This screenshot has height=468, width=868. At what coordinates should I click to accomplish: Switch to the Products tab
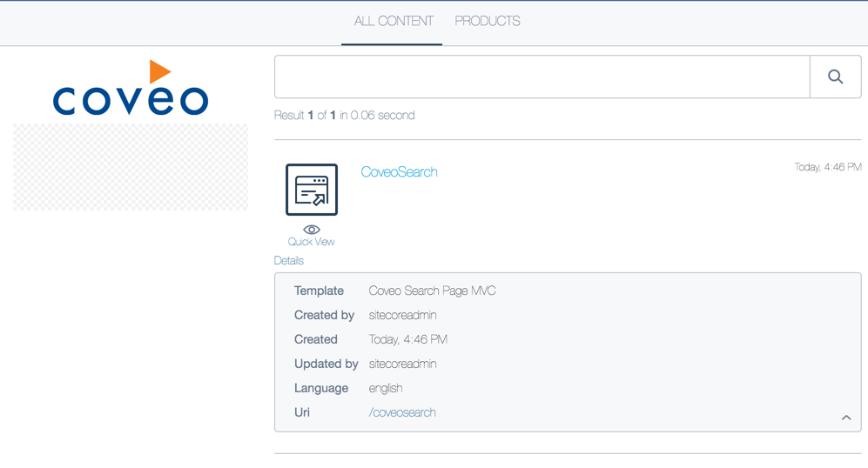[x=488, y=21]
